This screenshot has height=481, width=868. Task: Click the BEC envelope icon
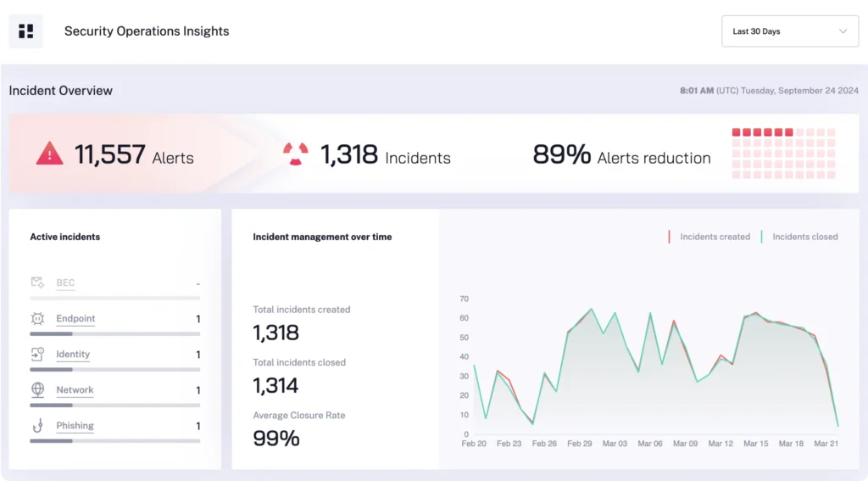(x=38, y=282)
